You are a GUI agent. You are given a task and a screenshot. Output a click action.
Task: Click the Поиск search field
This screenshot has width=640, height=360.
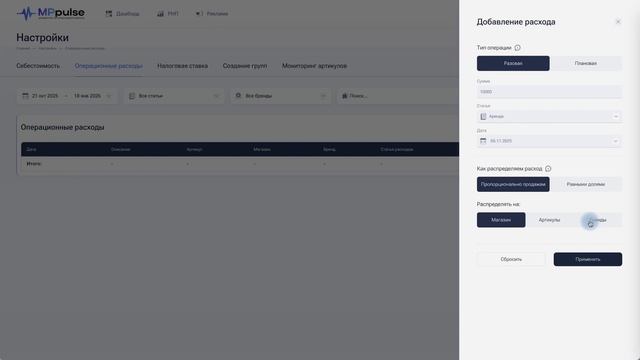398,96
